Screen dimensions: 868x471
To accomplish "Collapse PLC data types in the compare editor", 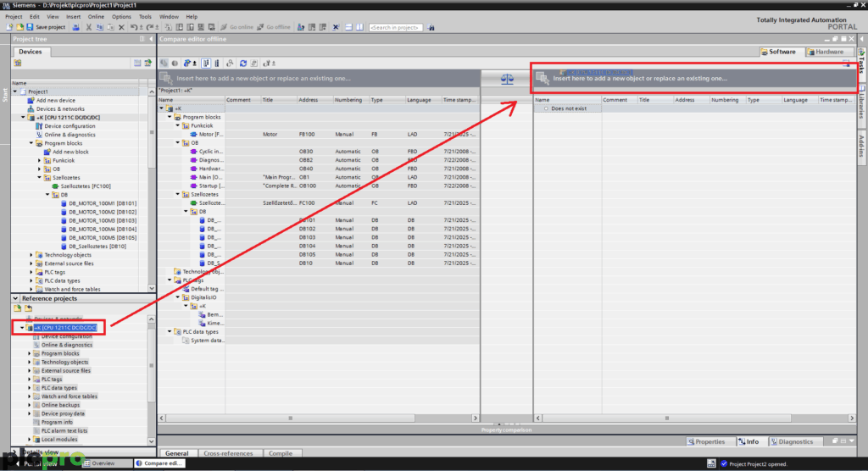I will (170, 331).
